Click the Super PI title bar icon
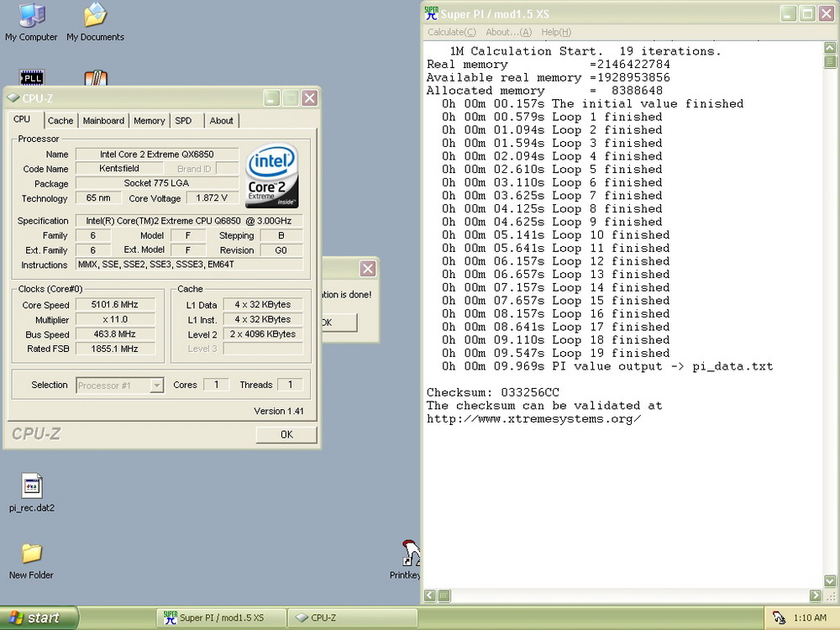This screenshot has width=840, height=630. tap(431, 13)
